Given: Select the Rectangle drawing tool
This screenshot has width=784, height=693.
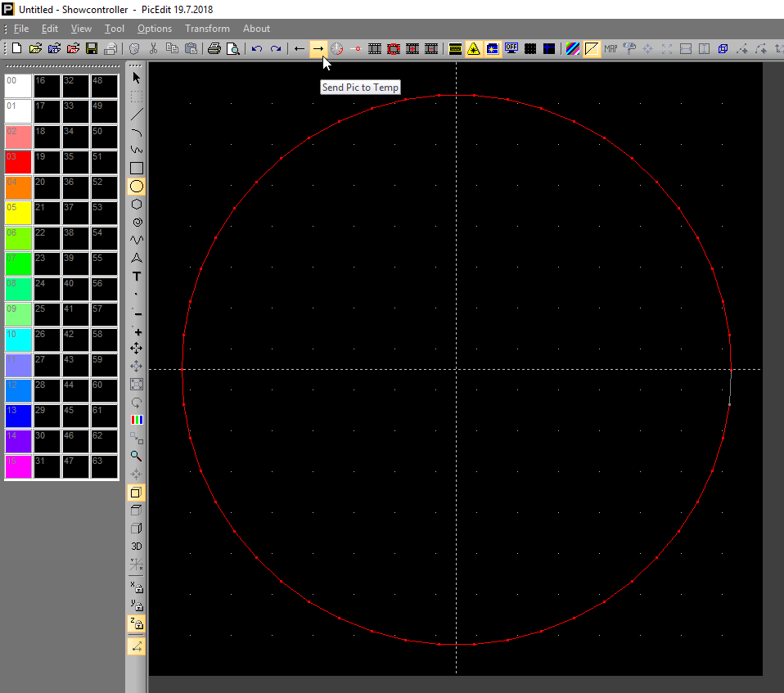Looking at the screenshot, I should (x=137, y=169).
